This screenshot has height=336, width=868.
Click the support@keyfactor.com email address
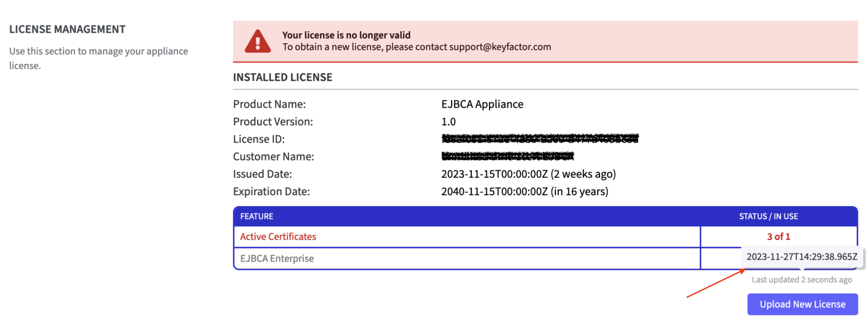pyautogui.click(x=500, y=47)
